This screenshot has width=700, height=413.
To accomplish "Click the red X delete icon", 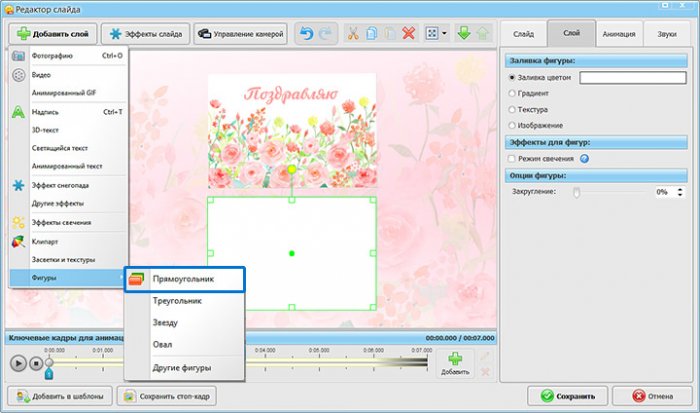I will [x=409, y=34].
